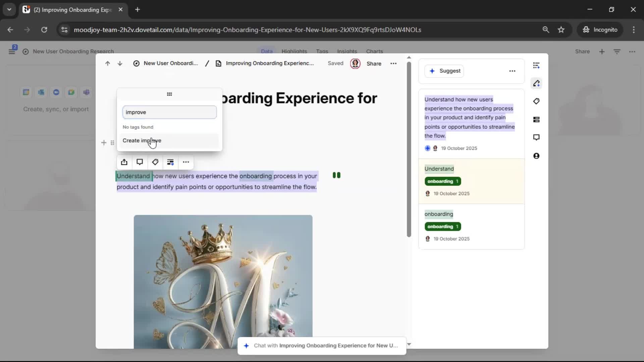This screenshot has width=644, height=362.
Task: Click the Suggest button
Action: [x=444, y=71]
